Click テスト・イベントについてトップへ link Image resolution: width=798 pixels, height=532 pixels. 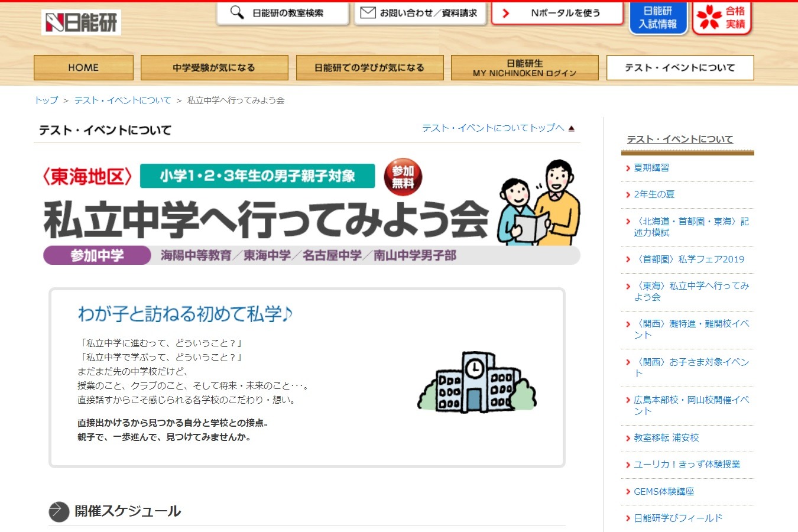coord(493,128)
